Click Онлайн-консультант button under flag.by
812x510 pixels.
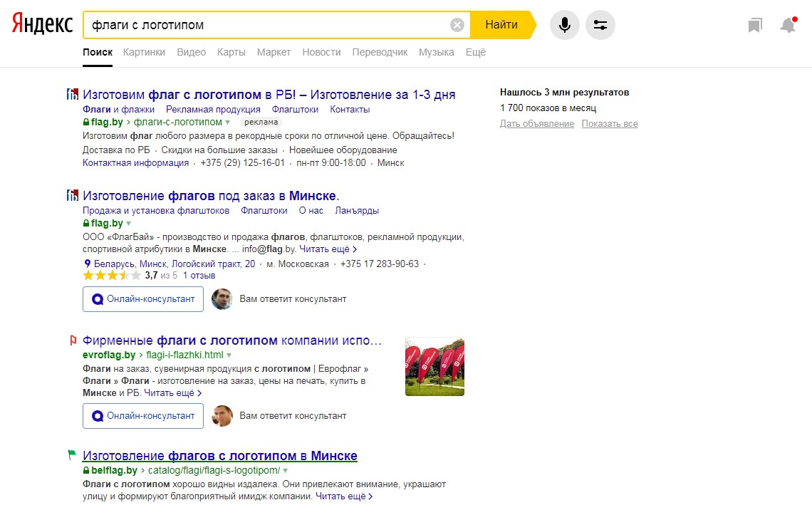[x=143, y=298]
